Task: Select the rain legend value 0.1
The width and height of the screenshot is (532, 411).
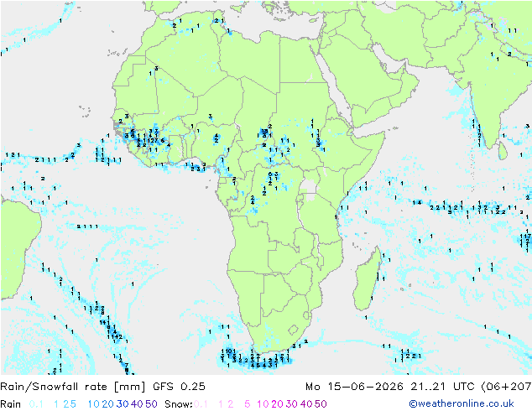Action: [x=36, y=404]
